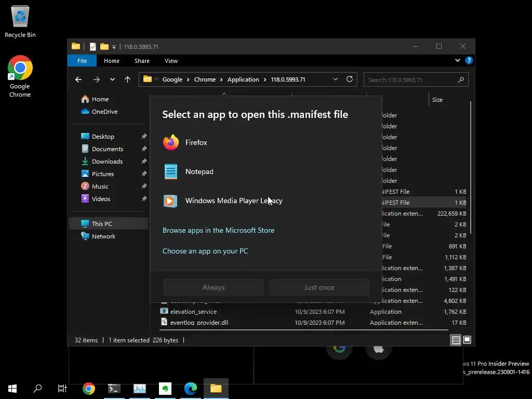
Task: Click Browse apps in the Microsoft Store
Action: click(219, 230)
